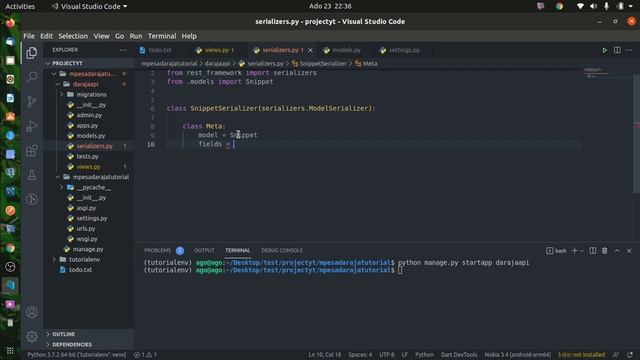
Task: Open the Selection menu
Action: [x=73, y=36]
